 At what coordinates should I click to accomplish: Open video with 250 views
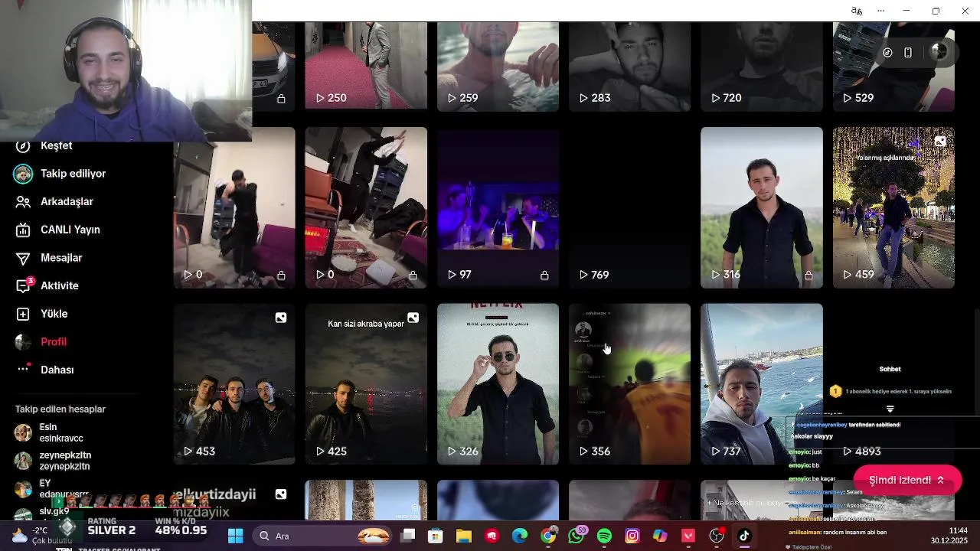tap(366, 66)
